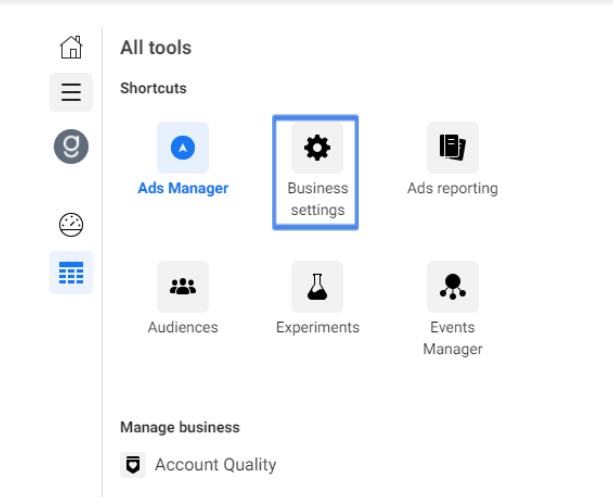The height and width of the screenshot is (497, 613).
Task: Open the Events Manager node icon
Action: (x=453, y=287)
